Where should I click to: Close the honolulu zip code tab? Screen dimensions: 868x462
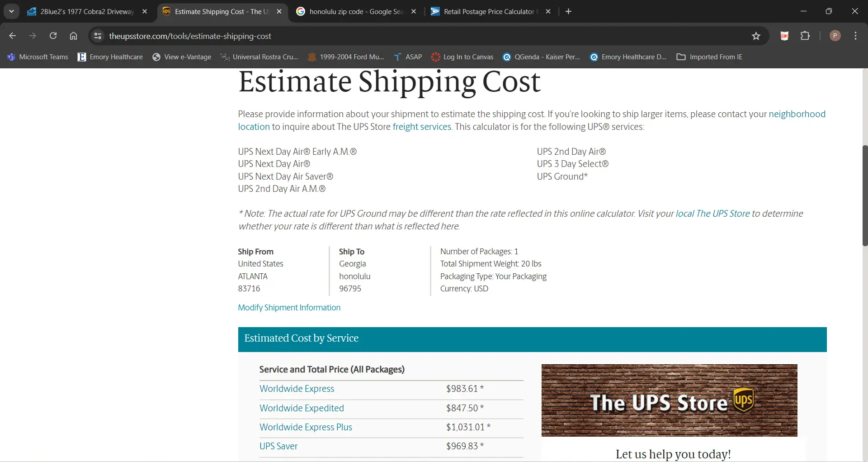pyautogui.click(x=414, y=12)
